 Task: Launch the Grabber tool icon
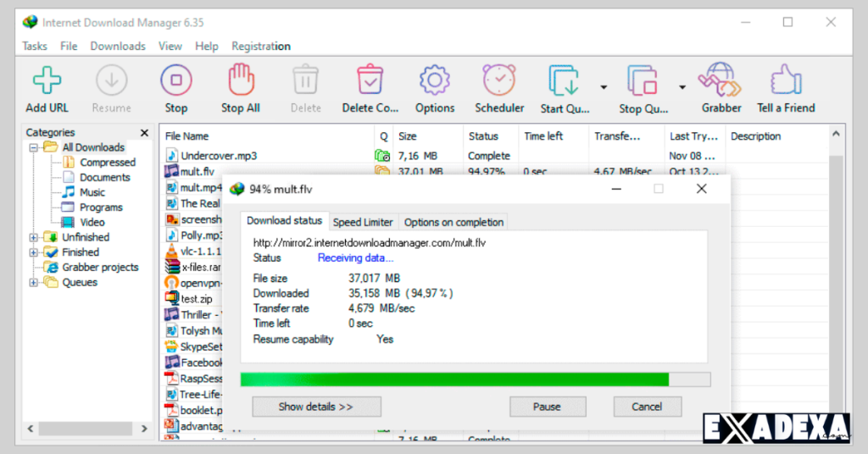721,80
